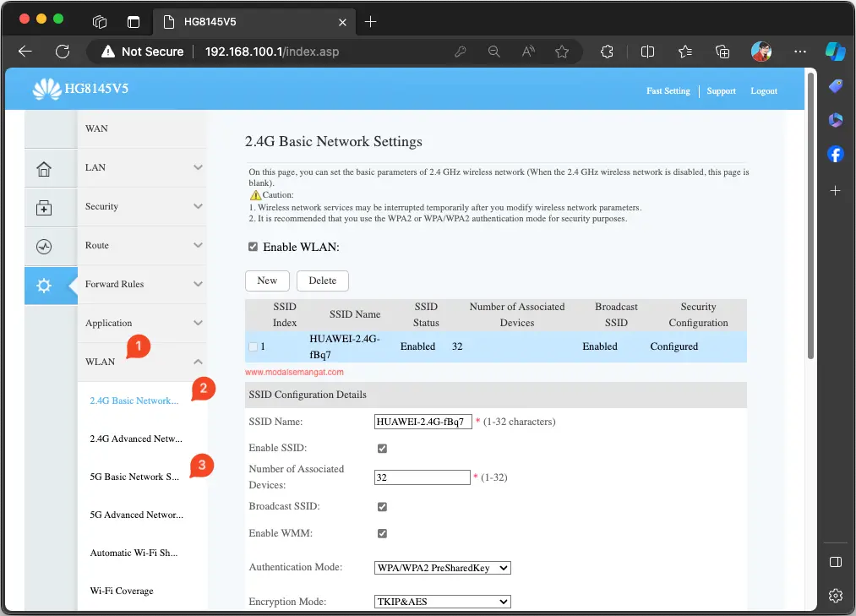
Task: Collapse the WLAN menu chevron
Action: (x=199, y=362)
